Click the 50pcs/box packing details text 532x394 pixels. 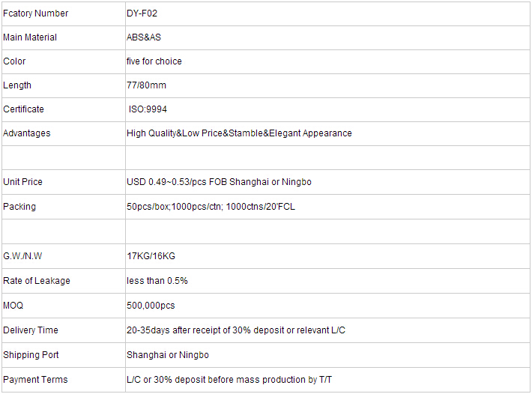tap(211, 207)
